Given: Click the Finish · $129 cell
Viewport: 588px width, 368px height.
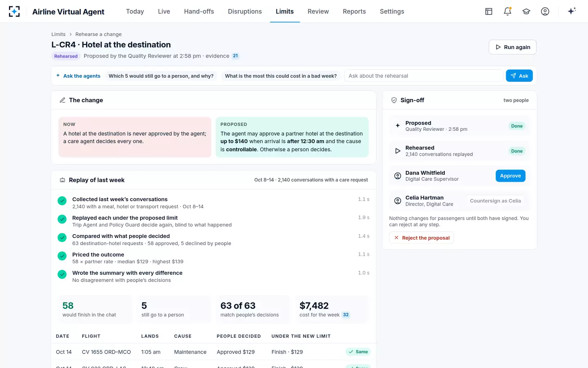Looking at the screenshot, I should coord(287,352).
